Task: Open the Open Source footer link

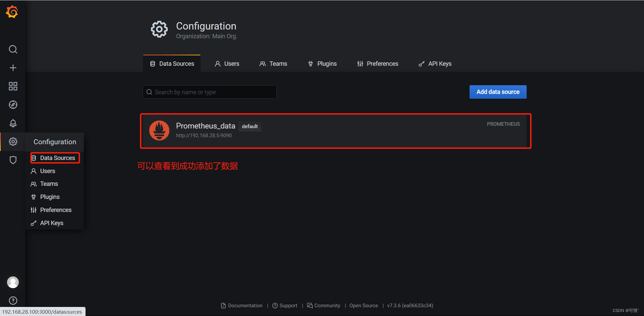Action: (x=364, y=306)
